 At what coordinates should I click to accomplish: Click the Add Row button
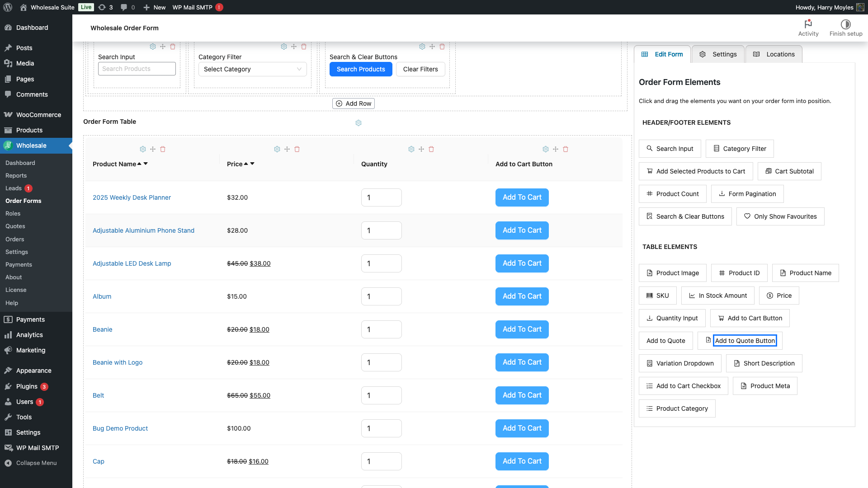click(354, 103)
